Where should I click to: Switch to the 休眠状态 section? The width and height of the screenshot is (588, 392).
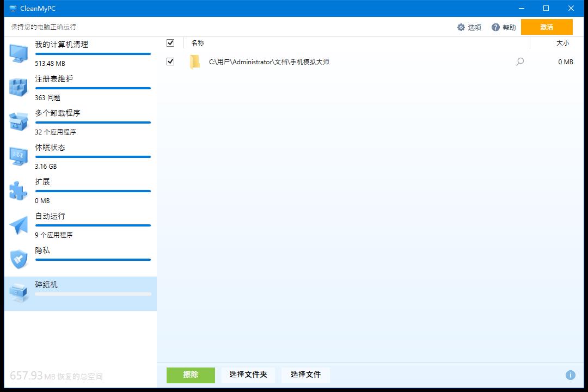coord(80,157)
